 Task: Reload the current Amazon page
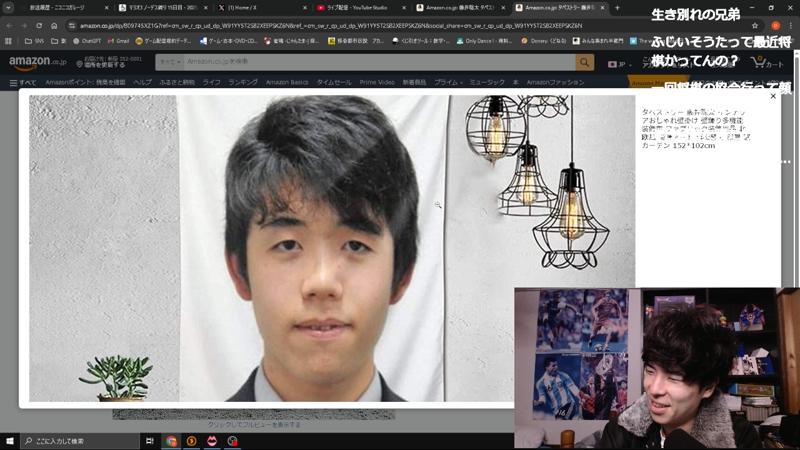click(x=39, y=25)
